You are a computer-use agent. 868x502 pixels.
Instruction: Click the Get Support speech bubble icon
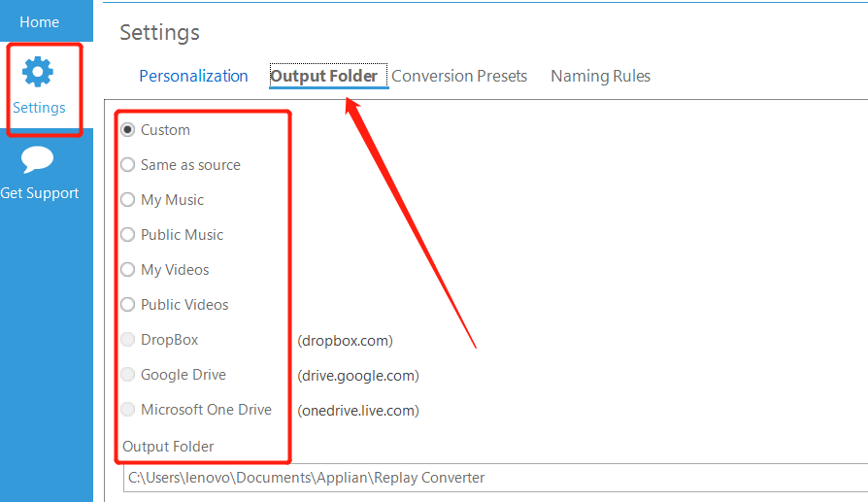[x=37, y=159]
